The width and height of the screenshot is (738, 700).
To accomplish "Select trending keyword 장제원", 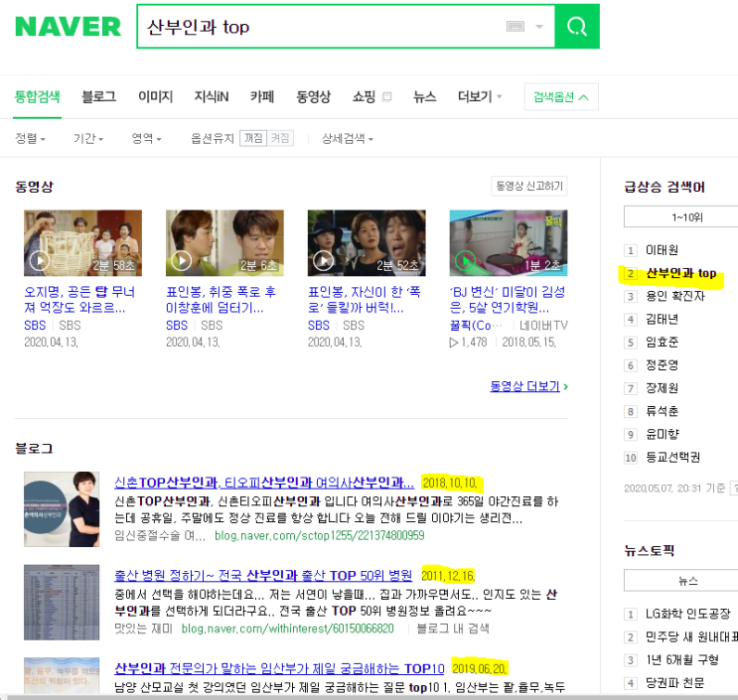I will [662, 388].
